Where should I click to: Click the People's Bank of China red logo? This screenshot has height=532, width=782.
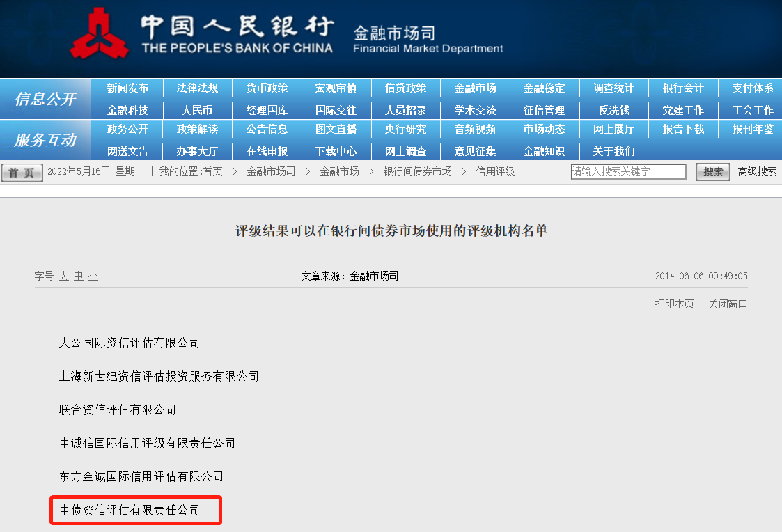pyautogui.click(x=100, y=34)
